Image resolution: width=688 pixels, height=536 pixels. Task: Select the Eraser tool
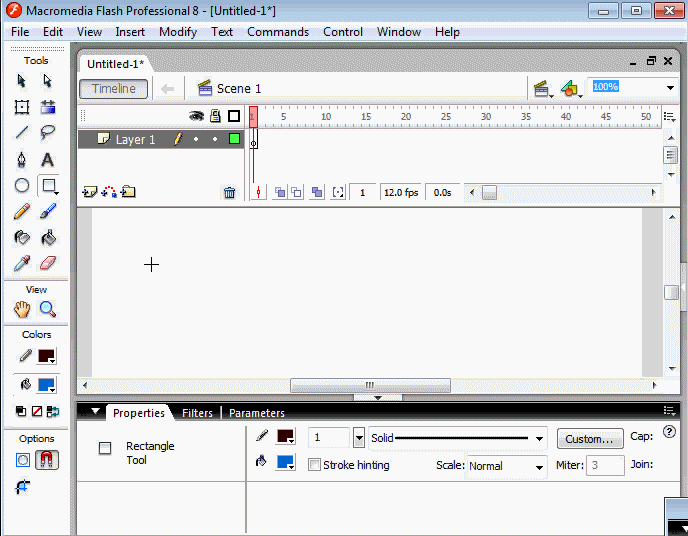tap(48, 263)
